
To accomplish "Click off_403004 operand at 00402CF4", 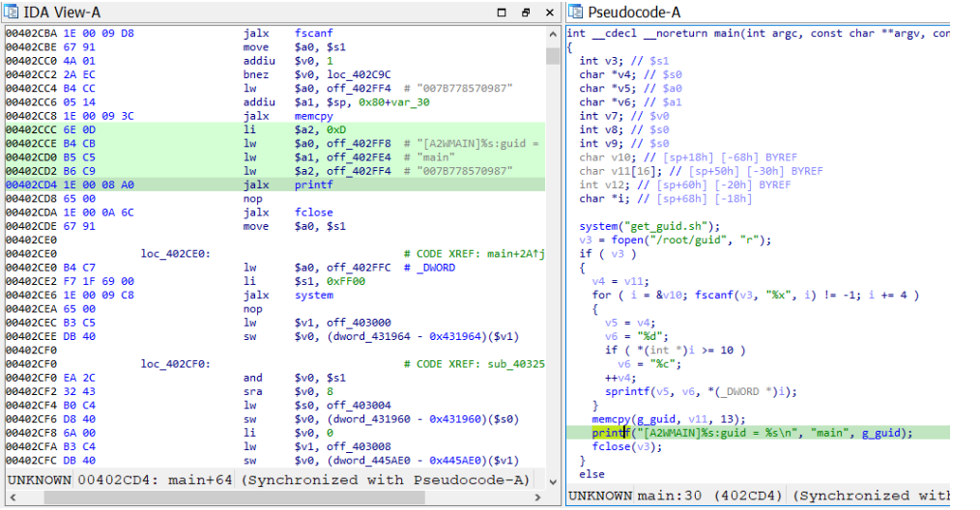I will pos(359,405).
